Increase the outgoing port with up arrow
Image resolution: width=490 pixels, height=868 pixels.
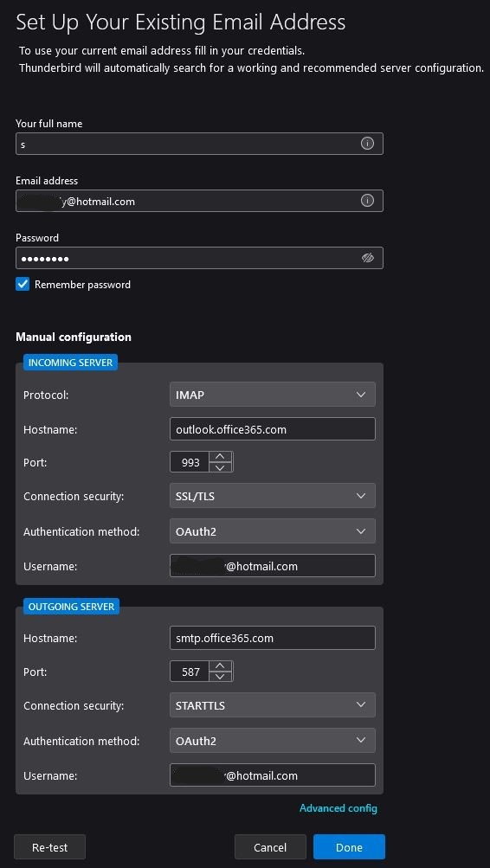[x=221, y=666]
